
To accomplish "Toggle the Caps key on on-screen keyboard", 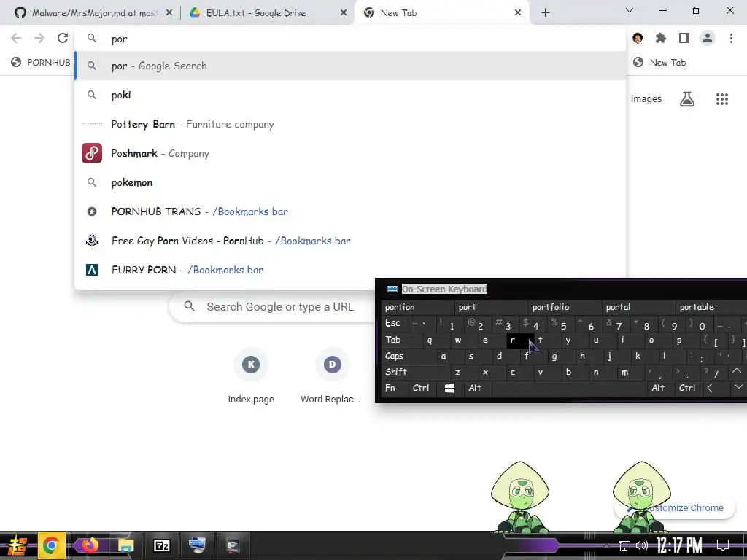I will click(409, 356).
